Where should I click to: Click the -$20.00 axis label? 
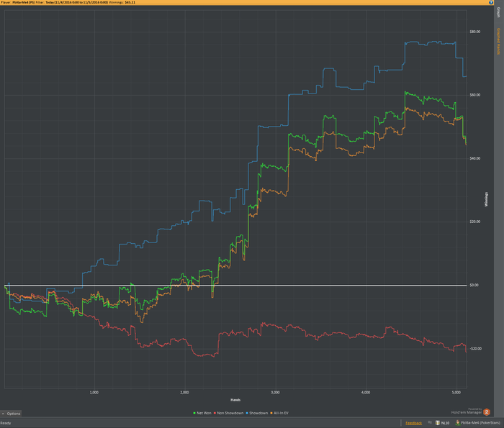click(475, 349)
